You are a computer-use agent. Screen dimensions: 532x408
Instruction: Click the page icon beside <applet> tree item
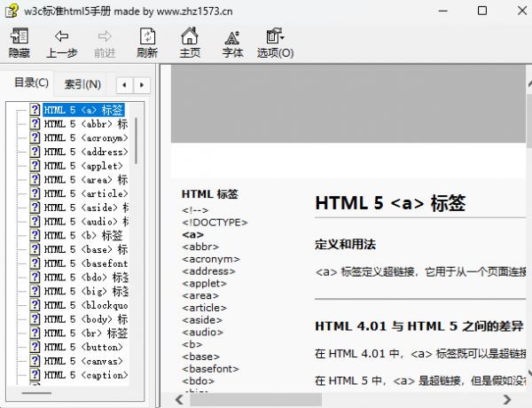tap(35, 165)
